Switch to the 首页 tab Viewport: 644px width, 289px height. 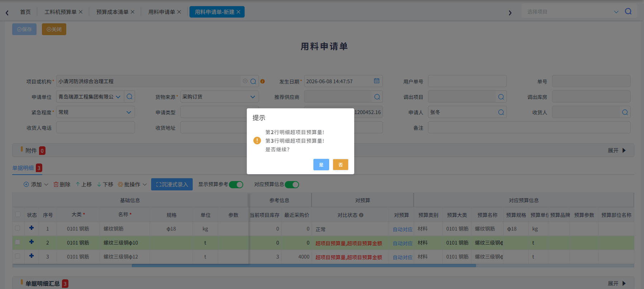point(25,12)
